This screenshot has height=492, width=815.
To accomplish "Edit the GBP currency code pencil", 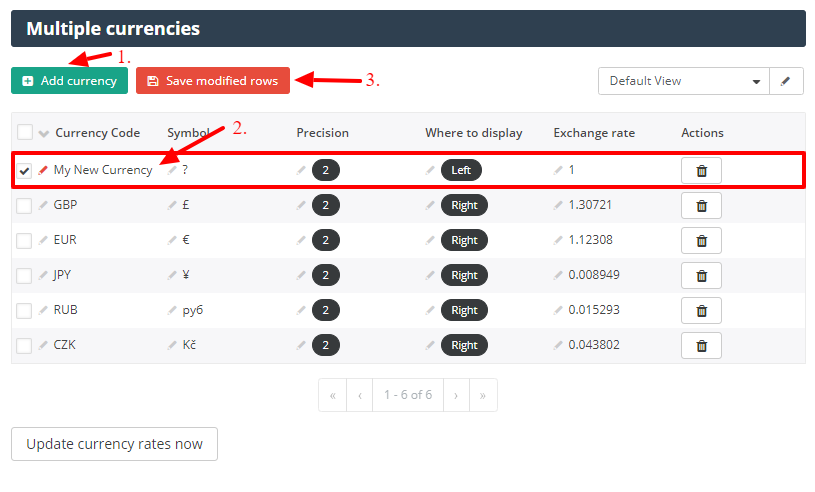I will (43, 205).
